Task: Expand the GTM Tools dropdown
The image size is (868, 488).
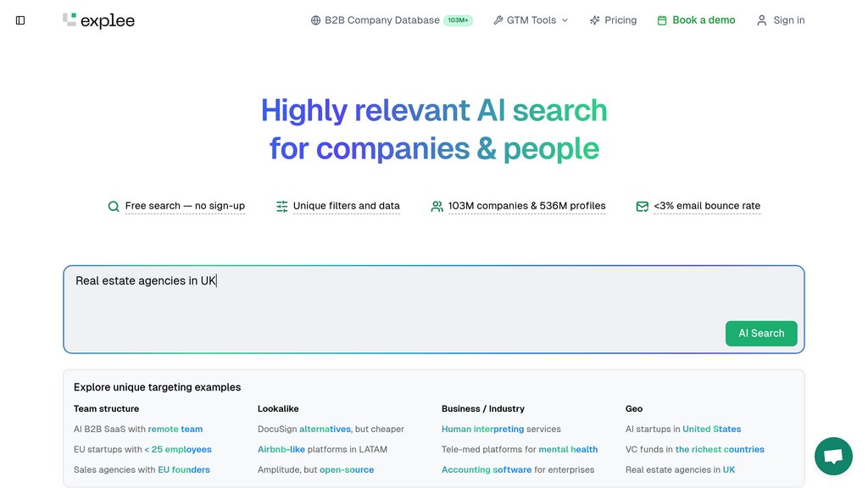Action: 531,20
